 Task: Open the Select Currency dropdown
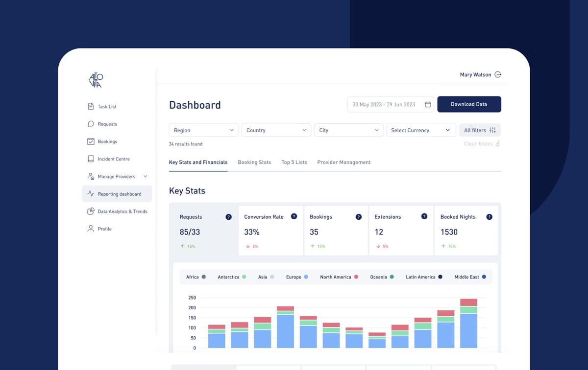click(x=420, y=130)
